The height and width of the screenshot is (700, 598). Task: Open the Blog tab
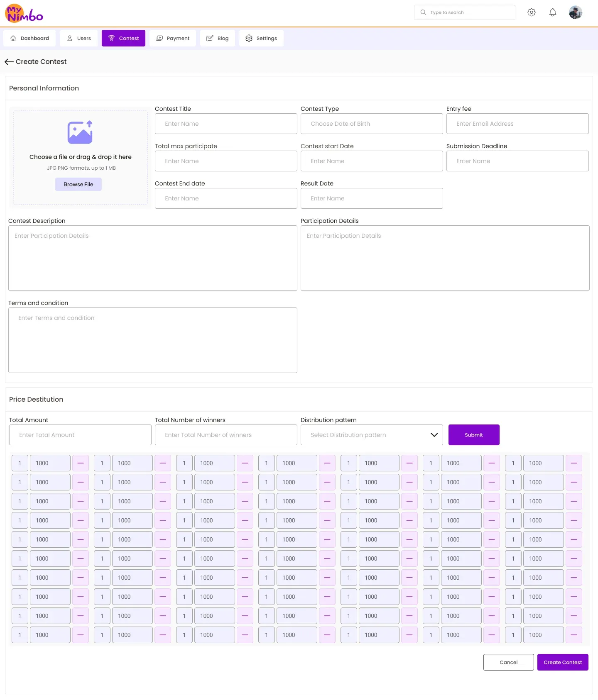pyautogui.click(x=218, y=38)
